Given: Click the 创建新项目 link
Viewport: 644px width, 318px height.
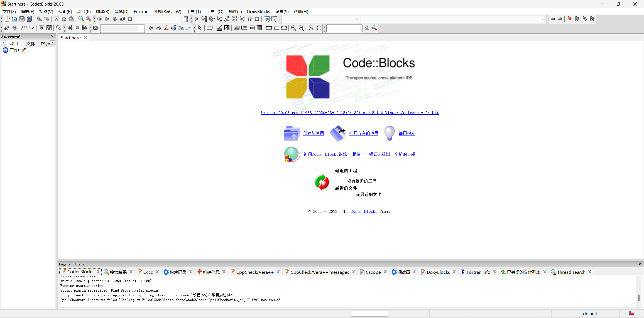Looking at the screenshot, I should point(314,133).
